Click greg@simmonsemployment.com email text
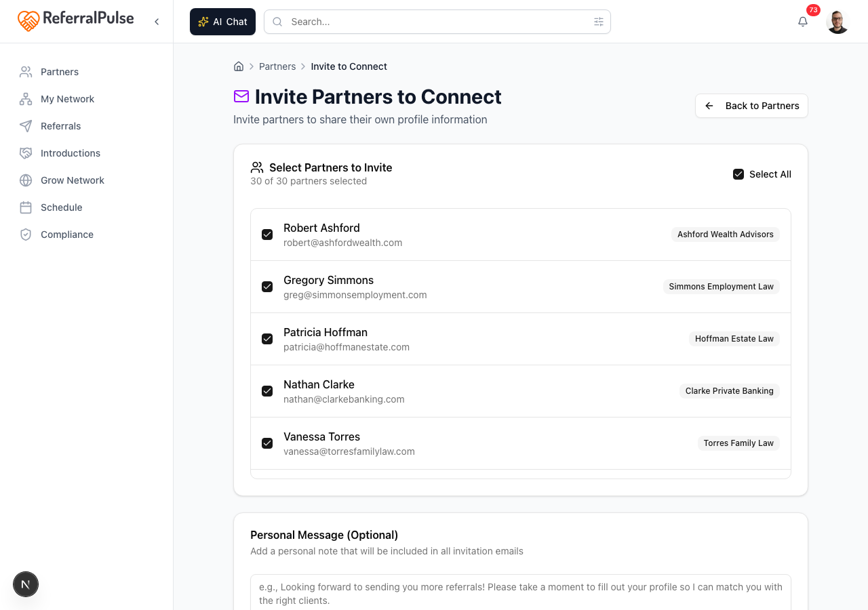Viewport: 868px width, 610px height. [355, 295]
